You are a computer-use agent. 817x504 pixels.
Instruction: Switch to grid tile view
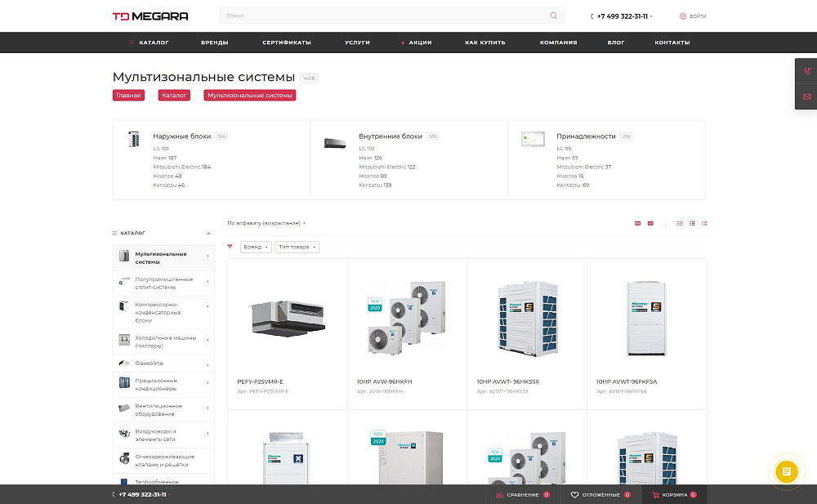(680, 223)
